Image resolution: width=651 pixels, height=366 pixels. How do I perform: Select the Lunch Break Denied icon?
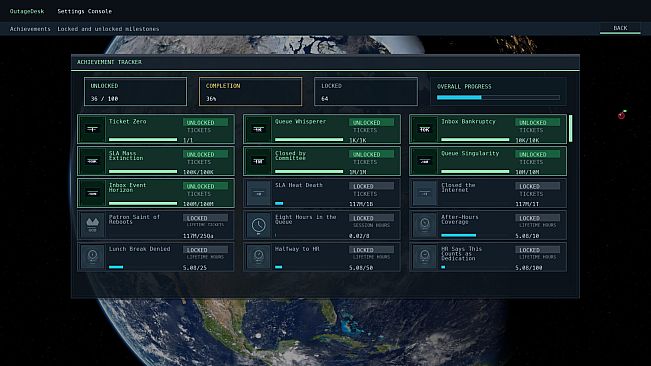point(92,257)
